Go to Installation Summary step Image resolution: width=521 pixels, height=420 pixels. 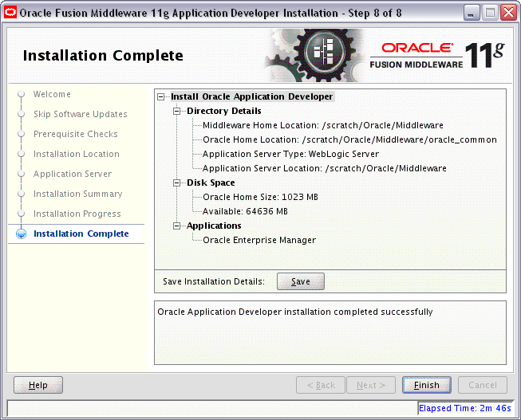77,194
